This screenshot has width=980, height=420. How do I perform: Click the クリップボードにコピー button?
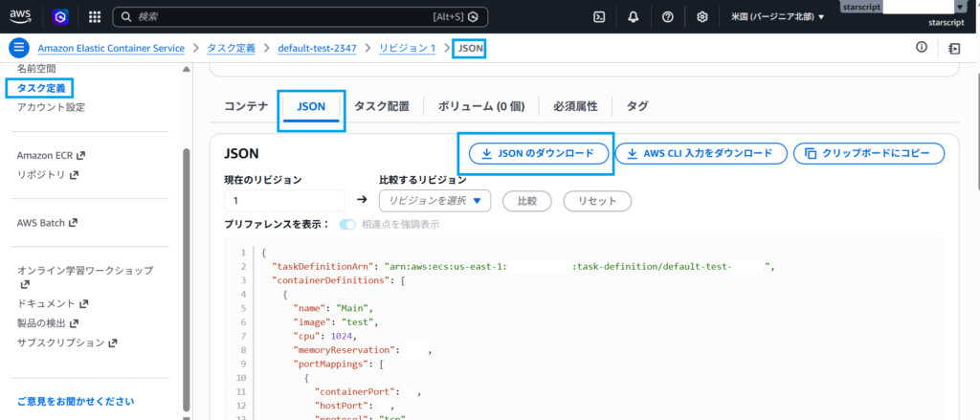coord(868,153)
